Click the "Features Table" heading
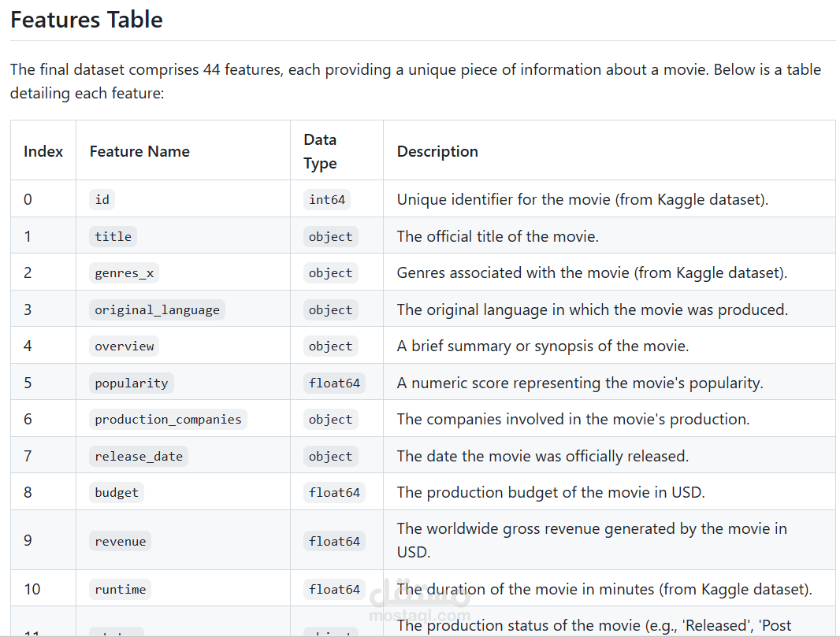Screen dimensions: 840x637 (x=87, y=20)
